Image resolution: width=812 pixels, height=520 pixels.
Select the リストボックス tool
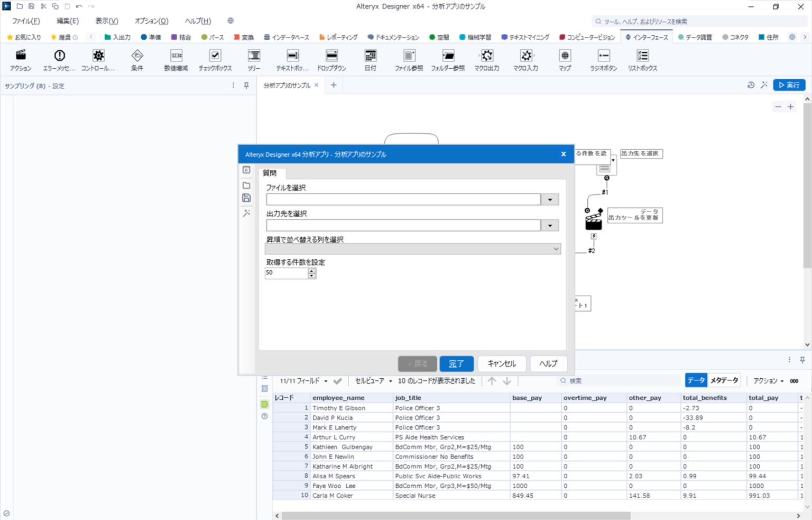click(642, 59)
